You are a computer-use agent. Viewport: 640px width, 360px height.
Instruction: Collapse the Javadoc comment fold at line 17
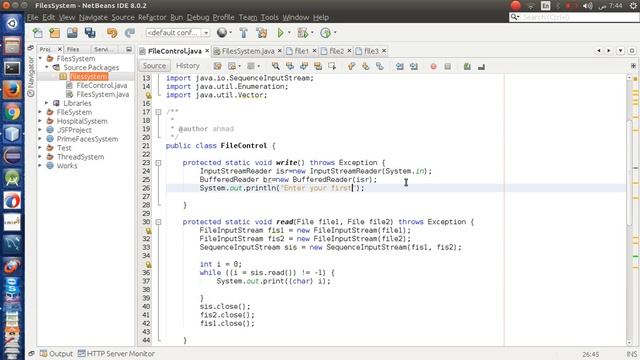(158, 112)
